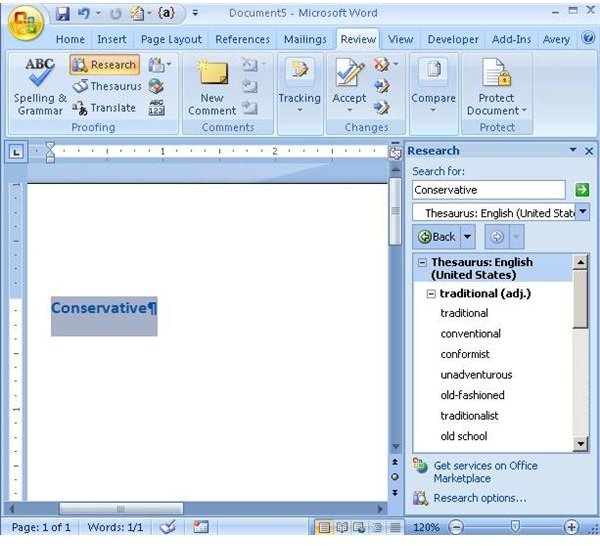Open Research pane options arrow
Image resolution: width=600 pixels, height=546 pixels.
pyautogui.click(x=573, y=150)
